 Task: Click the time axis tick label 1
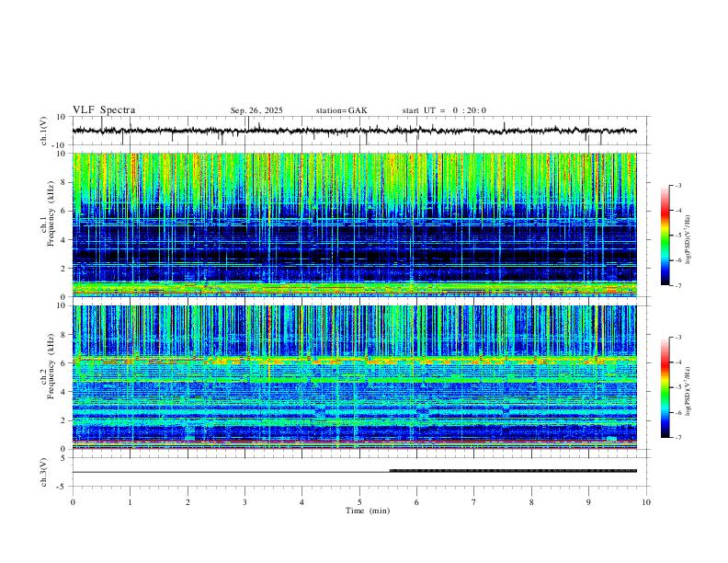pyautogui.click(x=130, y=502)
